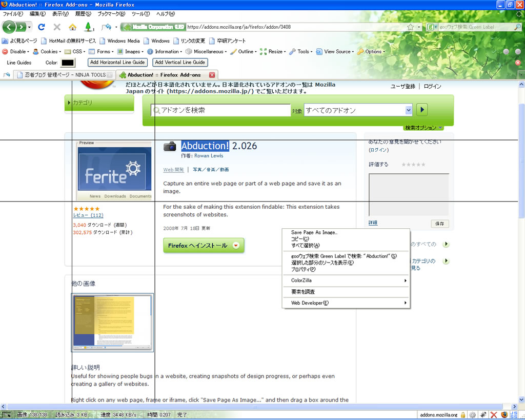Viewport: 525px width, 420px height.
Task: Click the green arrow beside カテゴリの link
Action: [x=446, y=261]
